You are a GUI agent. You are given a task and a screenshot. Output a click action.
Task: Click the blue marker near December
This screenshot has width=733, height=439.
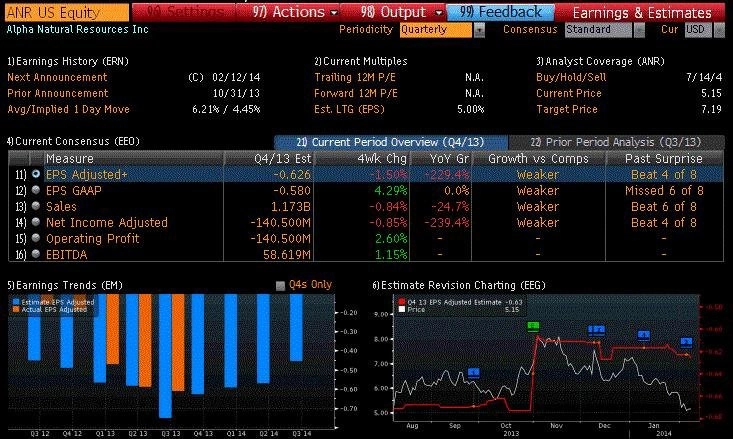click(596, 331)
